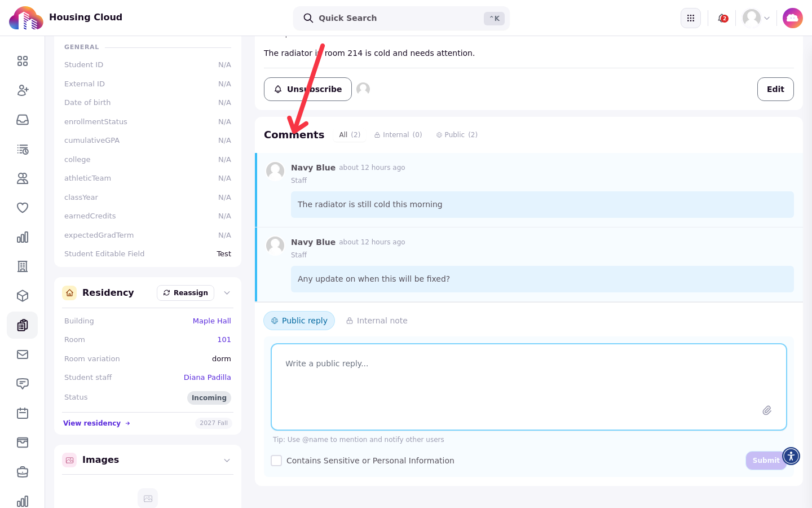This screenshot has width=812, height=508.
Task: Click the cube package sidebar icon
Action: (23, 296)
